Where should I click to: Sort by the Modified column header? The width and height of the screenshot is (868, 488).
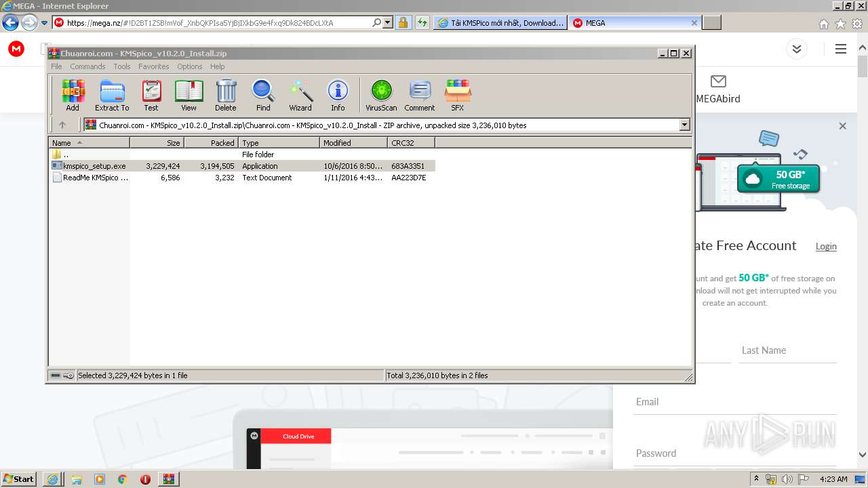tap(353, 143)
